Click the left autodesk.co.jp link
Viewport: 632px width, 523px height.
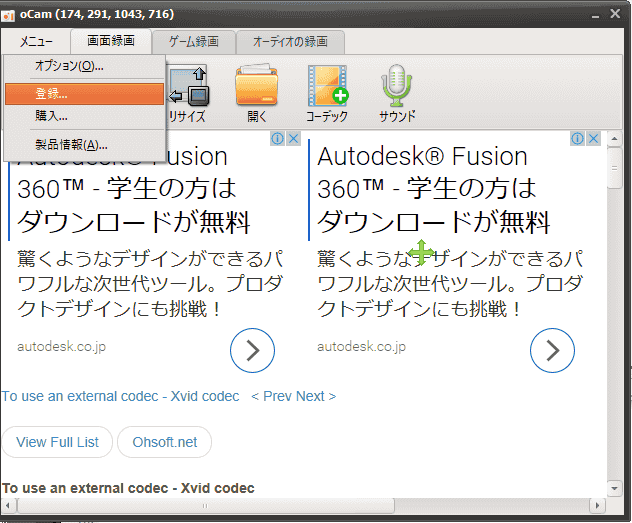[x=61, y=347]
